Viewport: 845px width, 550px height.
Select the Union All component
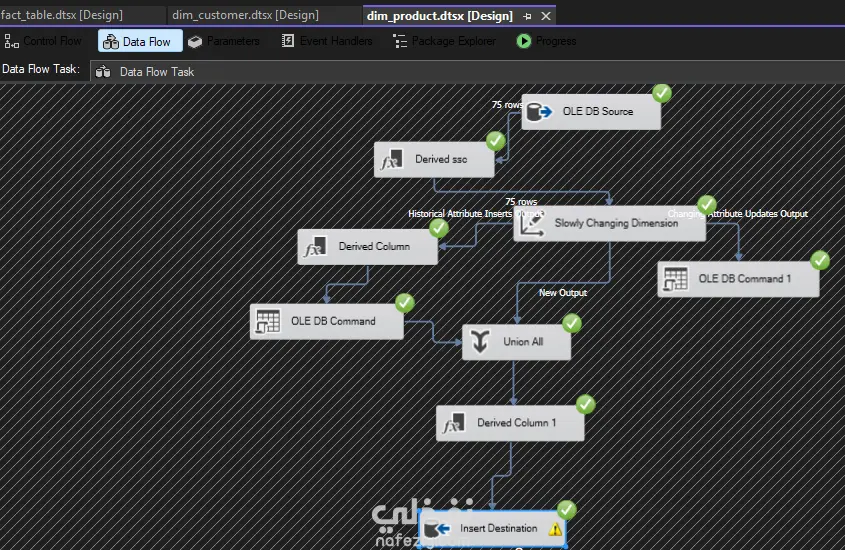pyautogui.click(x=516, y=342)
